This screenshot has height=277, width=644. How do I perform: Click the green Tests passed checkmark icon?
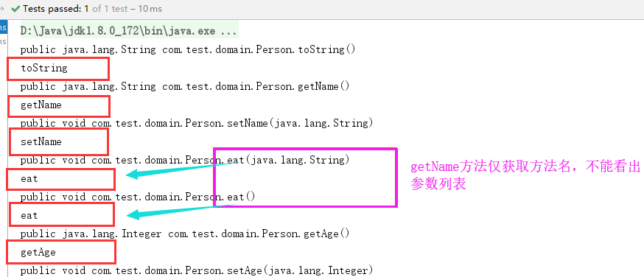point(15,9)
